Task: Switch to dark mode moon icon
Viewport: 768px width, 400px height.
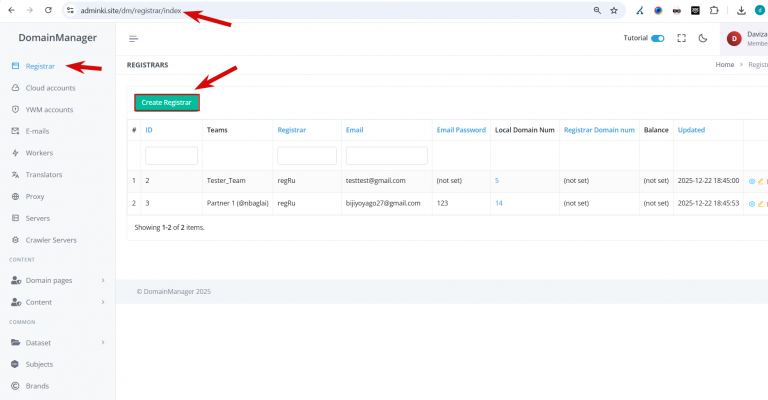Action: click(703, 38)
